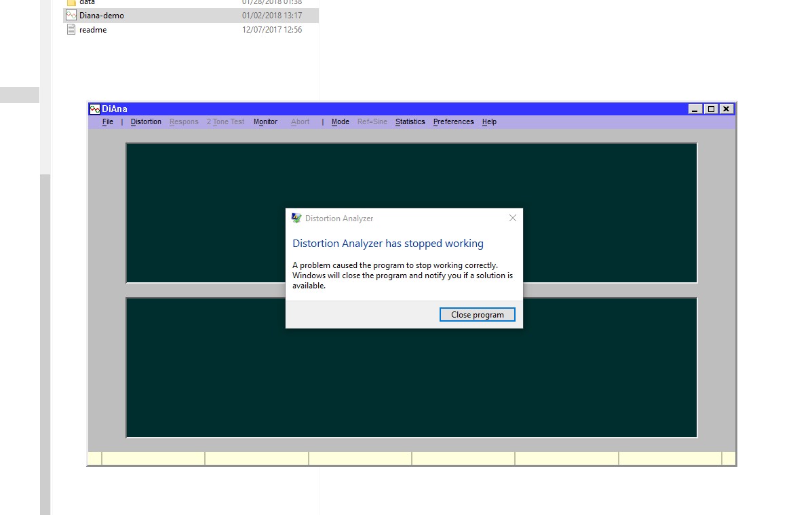The height and width of the screenshot is (515, 812).
Task: Open the Help menu
Action: (489, 121)
